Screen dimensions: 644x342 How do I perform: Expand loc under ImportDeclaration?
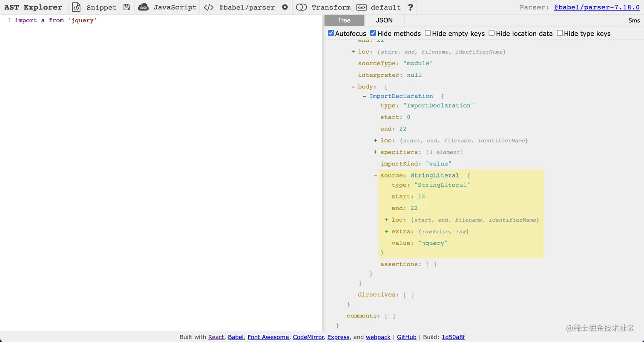point(376,140)
